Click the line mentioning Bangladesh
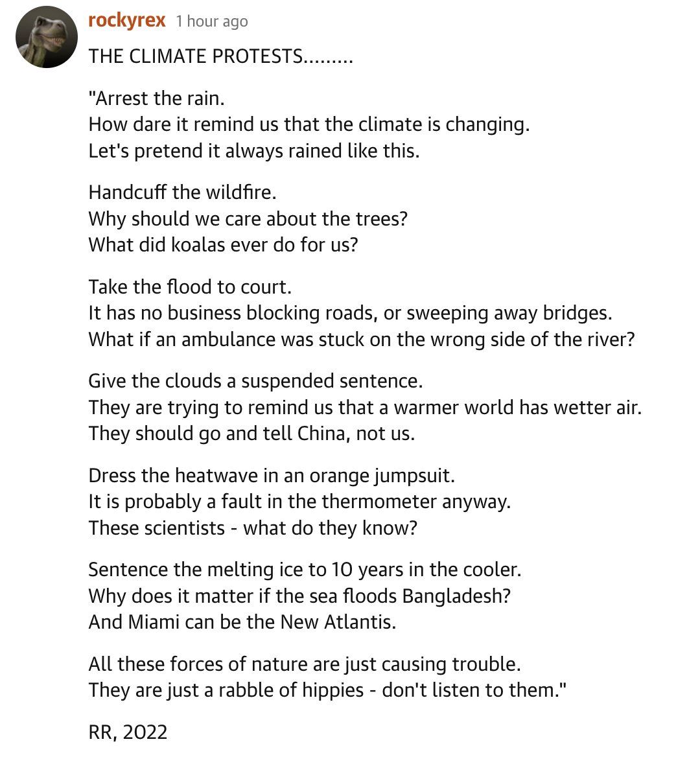The height and width of the screenshot is (757, 700). pos(299,596)
